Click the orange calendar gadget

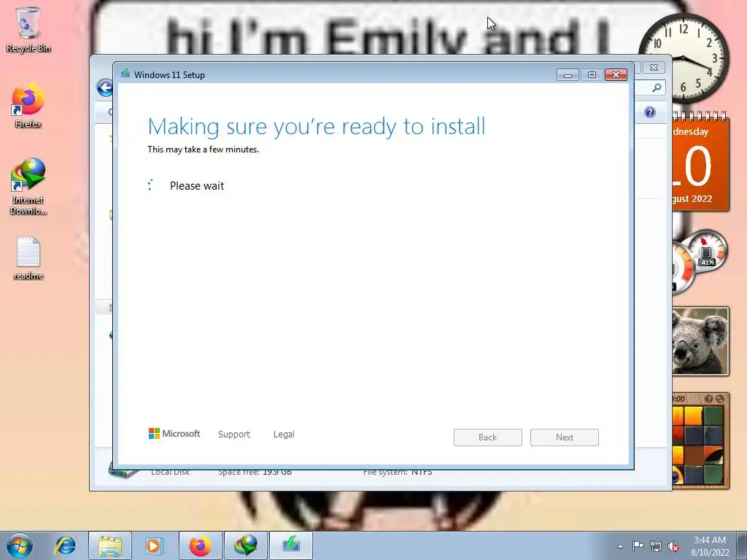[x=700, y=162]
